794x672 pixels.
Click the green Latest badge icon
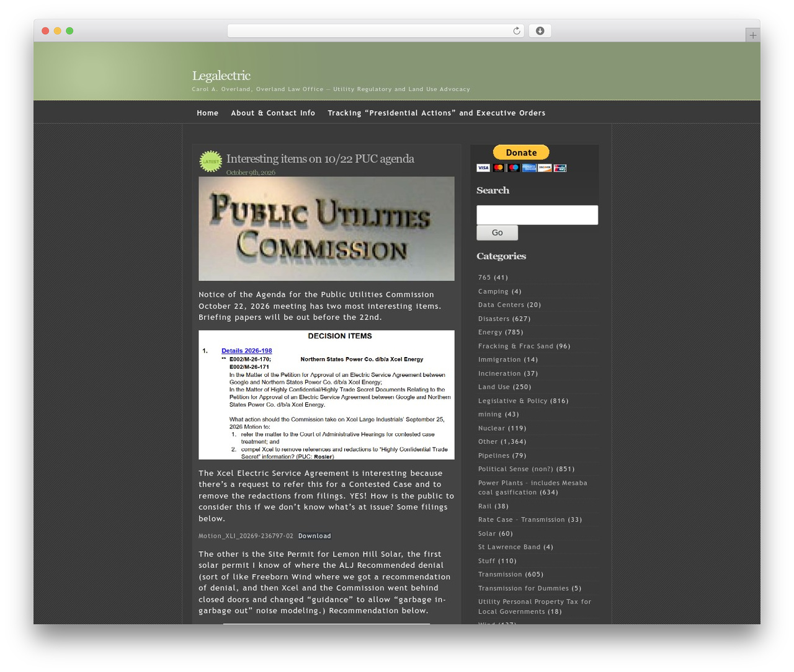210,161
